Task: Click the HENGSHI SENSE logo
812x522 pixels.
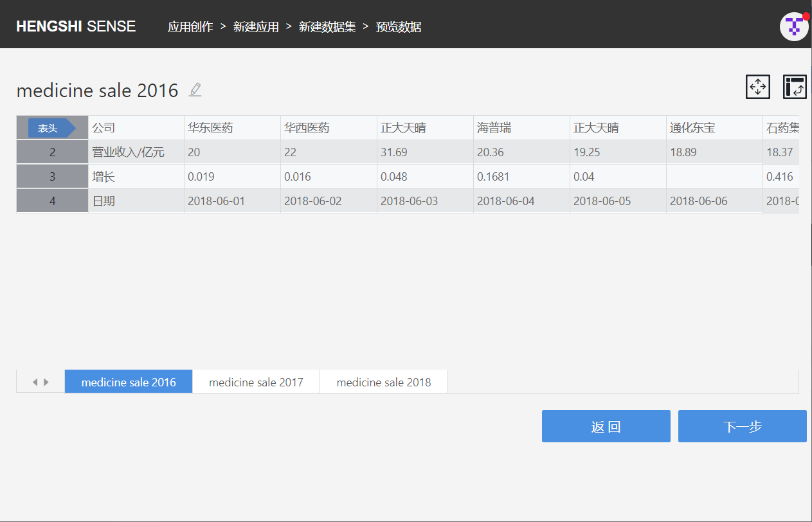Action: tap(76, 26)
